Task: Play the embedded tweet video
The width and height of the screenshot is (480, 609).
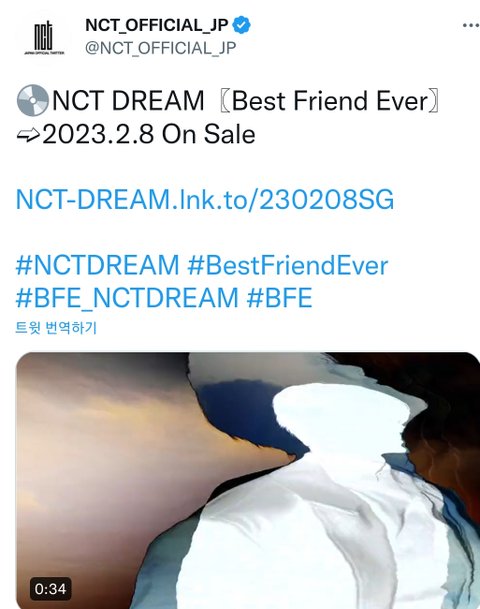Action: [248, 480]
